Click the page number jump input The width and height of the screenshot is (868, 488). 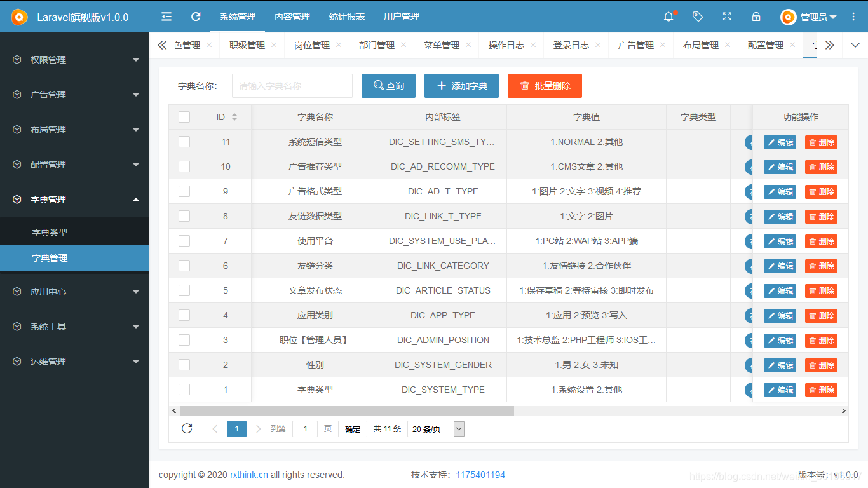(305, 429)
